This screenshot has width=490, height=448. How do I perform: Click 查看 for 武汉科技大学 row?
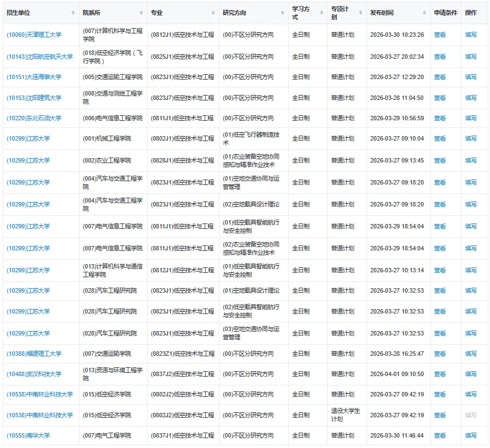(x=440, y=374)
